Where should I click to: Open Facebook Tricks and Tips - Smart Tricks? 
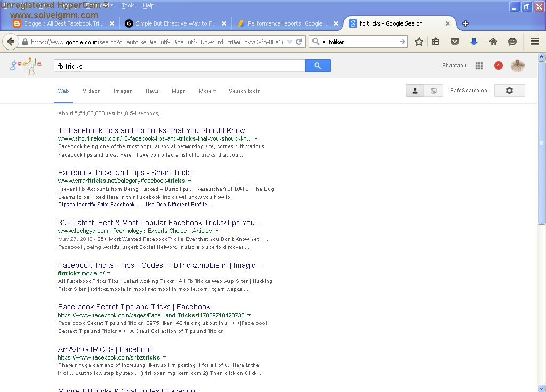(125, 173)
